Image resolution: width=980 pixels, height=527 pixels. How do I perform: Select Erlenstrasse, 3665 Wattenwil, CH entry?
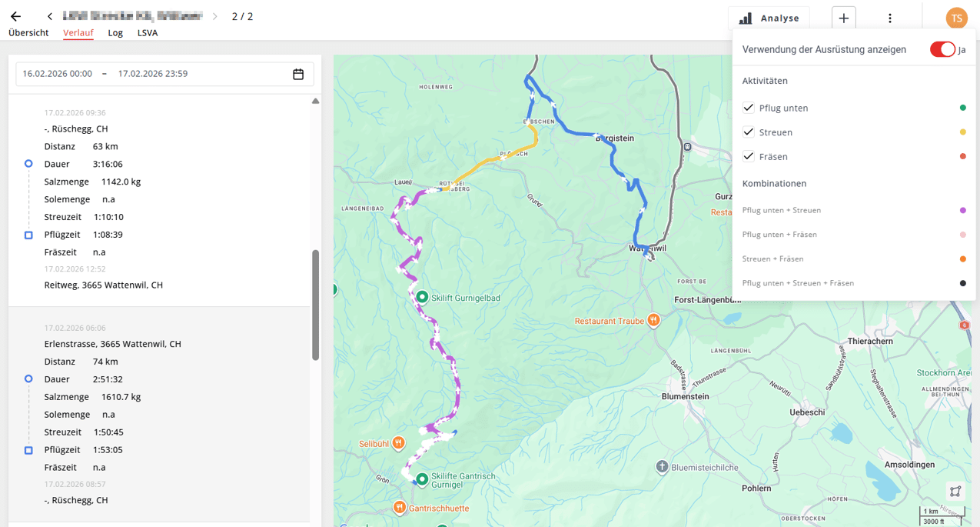click(113, 344)
